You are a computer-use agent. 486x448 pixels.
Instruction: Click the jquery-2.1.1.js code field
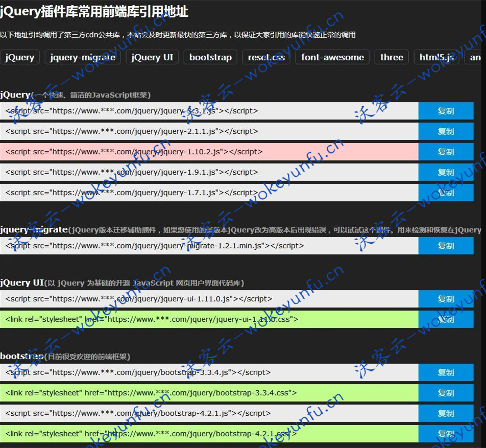coord(209,131)
